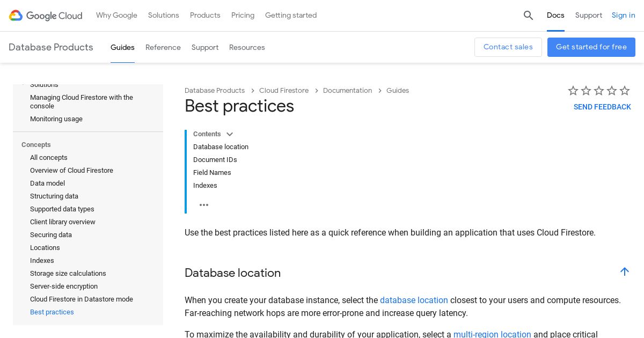Open Securing data in sidebar
Image resolution: width=644 pixels, height=338 pixels.
tap(51, 235)
